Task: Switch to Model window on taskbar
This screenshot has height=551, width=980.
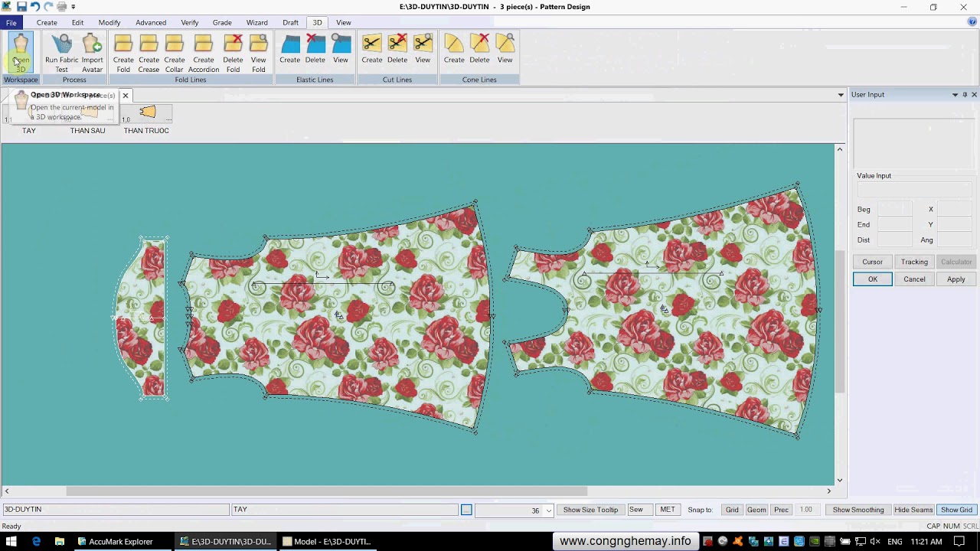Action: pyautogui.click(x=327, y=541)
